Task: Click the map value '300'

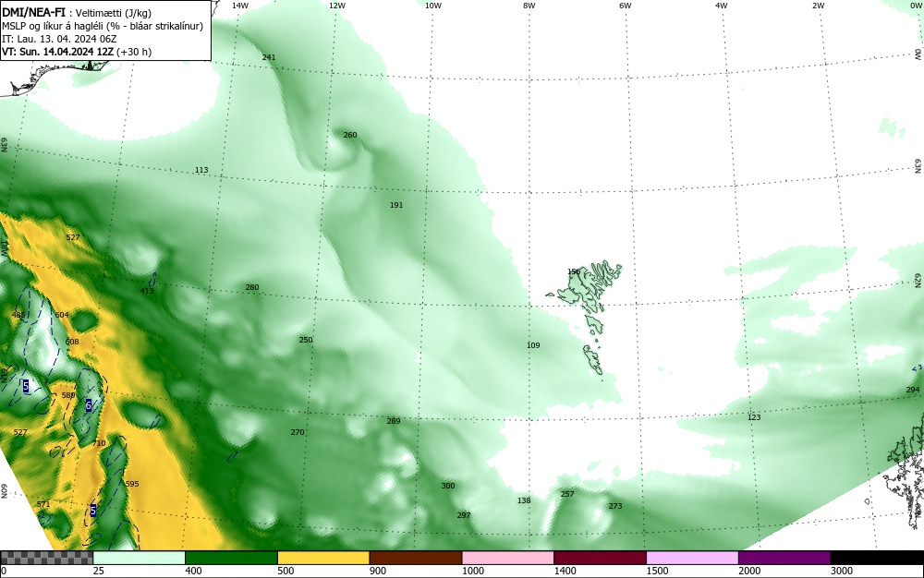Action: tap(448, 486)
